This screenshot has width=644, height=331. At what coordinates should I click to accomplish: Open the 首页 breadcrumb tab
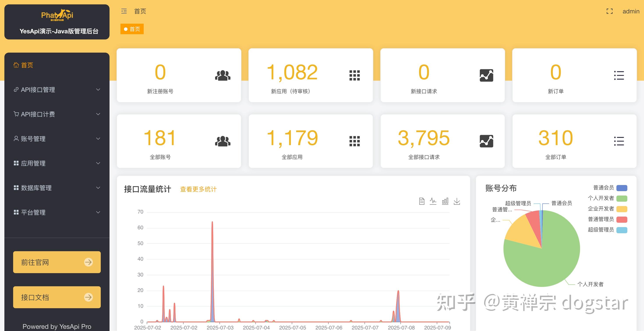(x=132, y=29)
